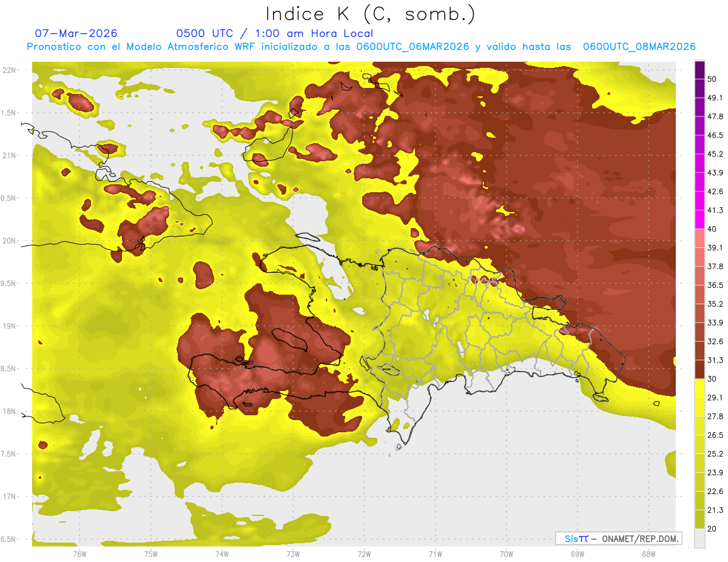Click the '39.1' value on the color scale

pyautogui.click(x=715, y=247)
